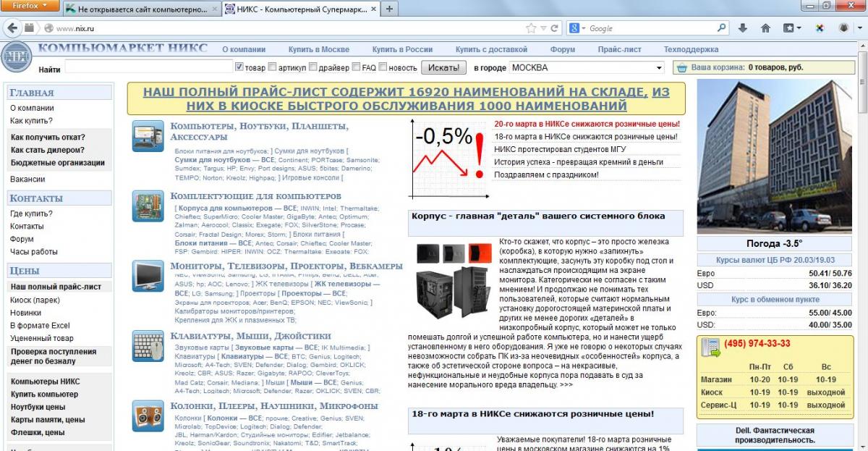The image size is (868, 451).
Task: Open the 'Купить в Москве' menu item
Action: [318, 49]
